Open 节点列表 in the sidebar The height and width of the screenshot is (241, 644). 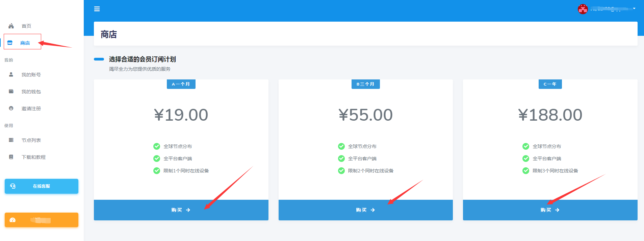tap(31, 140)
